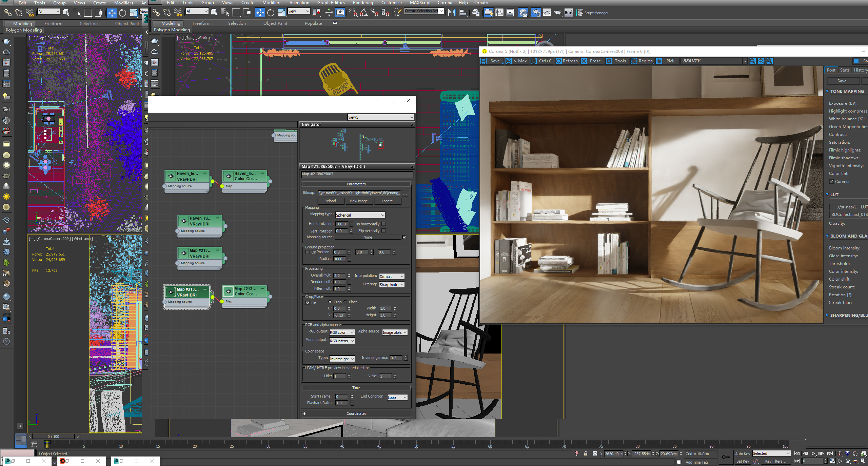Click the Locate bitmap button
The width and height of the screenshot is (868, 466).
tap(387, 201)
